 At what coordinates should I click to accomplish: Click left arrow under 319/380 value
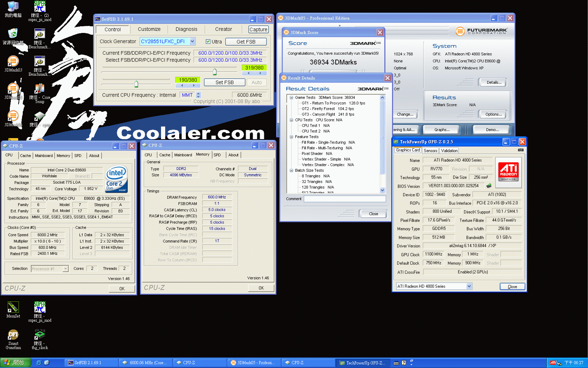tap(248, 73)
